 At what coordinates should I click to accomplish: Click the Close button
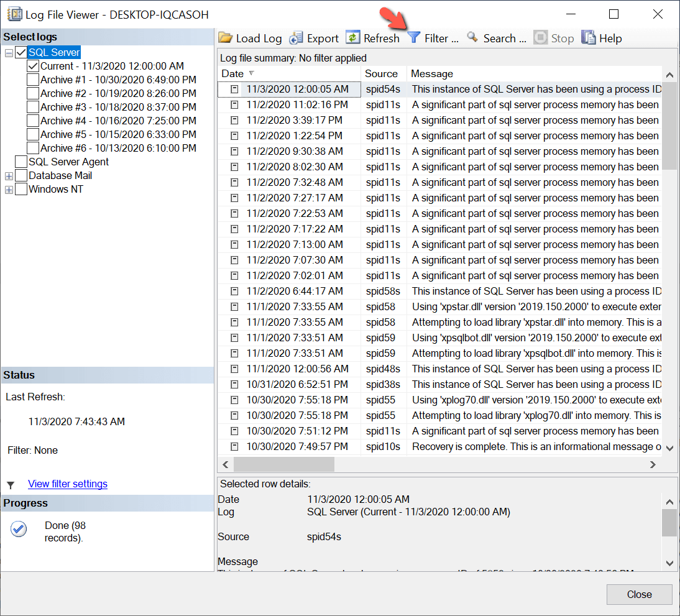(x=639, y=594)
